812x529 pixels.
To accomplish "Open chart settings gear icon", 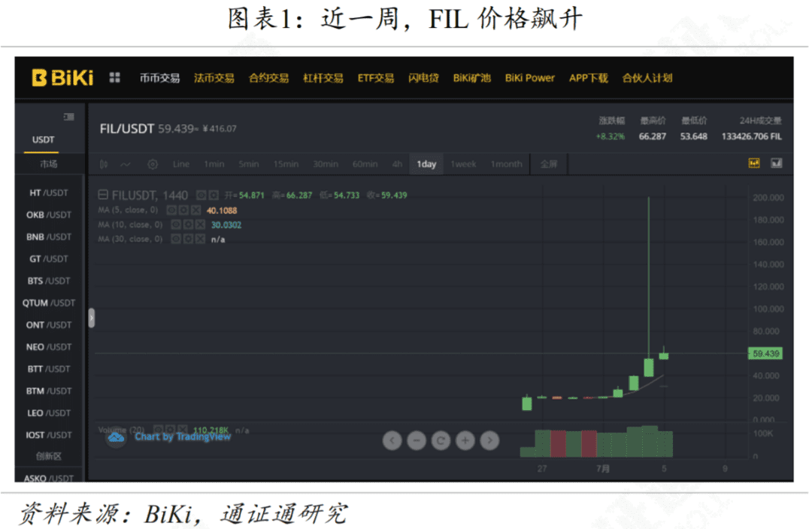I will [x=152, y=164].
